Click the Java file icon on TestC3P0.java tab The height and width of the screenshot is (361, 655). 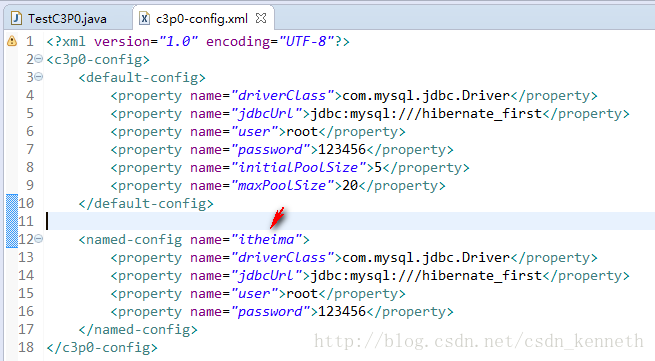(x=17, y=19)
